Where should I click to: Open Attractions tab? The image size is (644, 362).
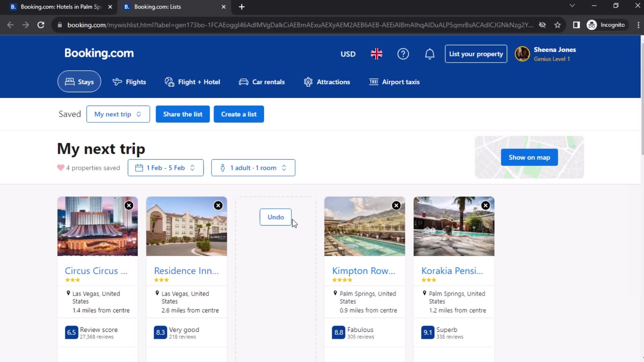pos(327,82)
